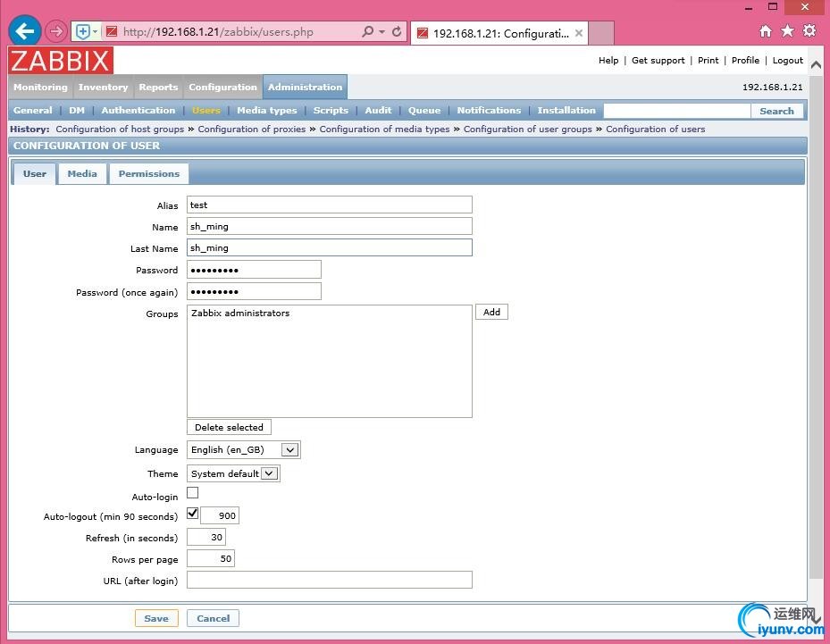This screenshot has width=830, height=644.
Task: Open a new blank browser tab
Action: [601, 33]
